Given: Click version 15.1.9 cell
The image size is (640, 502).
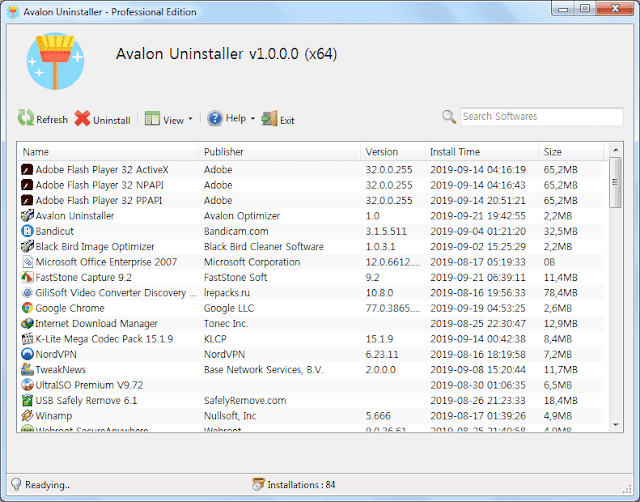Looking at the screenshot, I should coord(379,339).
